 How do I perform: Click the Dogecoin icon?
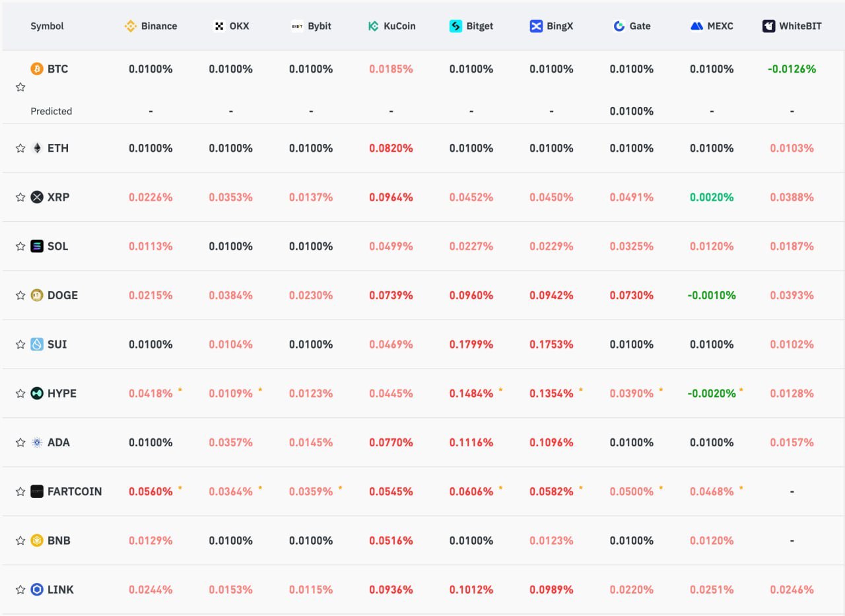click(x=37, y=295)
